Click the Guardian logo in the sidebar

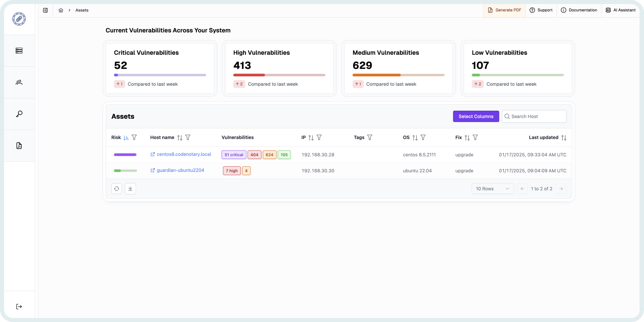pyautogui.click(x=19, y=19)
